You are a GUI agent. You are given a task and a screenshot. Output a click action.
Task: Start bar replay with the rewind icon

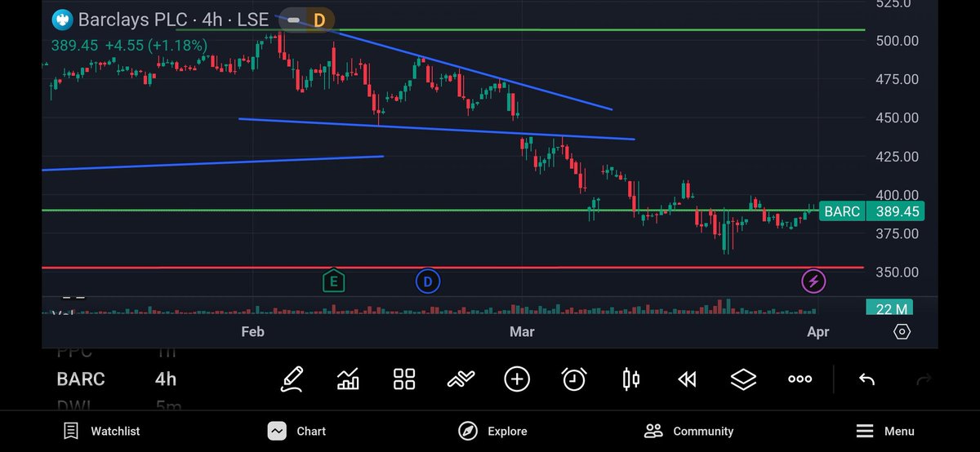coord(687,379)
